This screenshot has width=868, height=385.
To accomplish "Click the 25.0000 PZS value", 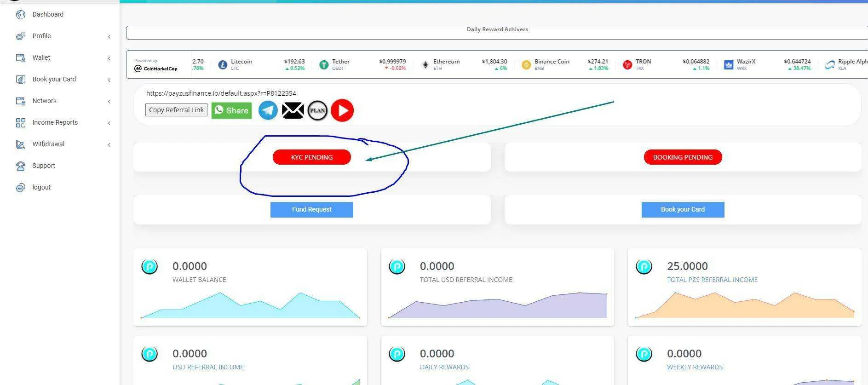I will [687, 266].
